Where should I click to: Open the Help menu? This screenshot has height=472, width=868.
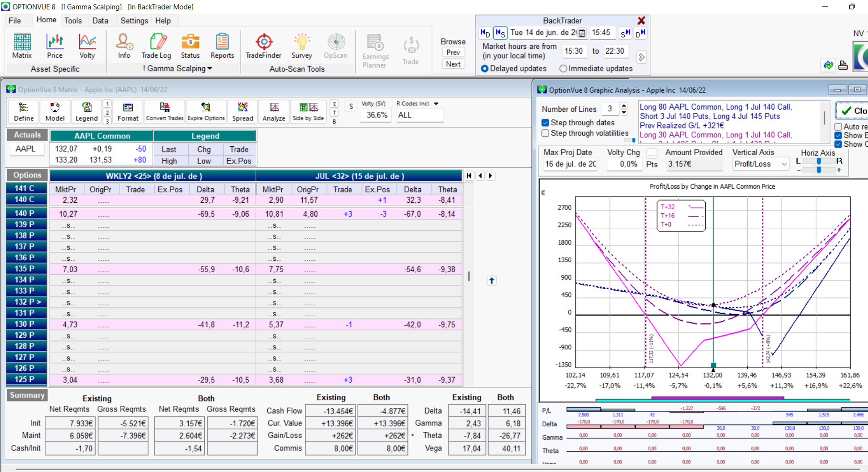click(163, 21)
